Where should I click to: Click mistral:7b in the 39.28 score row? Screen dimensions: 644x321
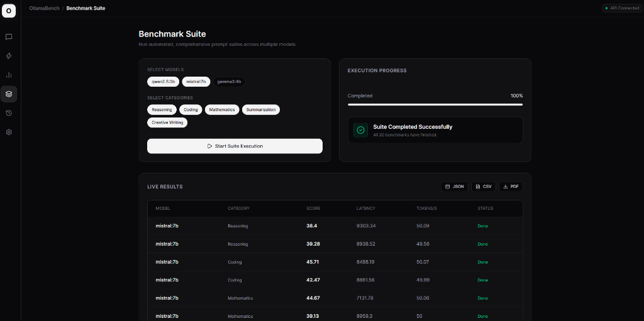[x=167, y=244]
